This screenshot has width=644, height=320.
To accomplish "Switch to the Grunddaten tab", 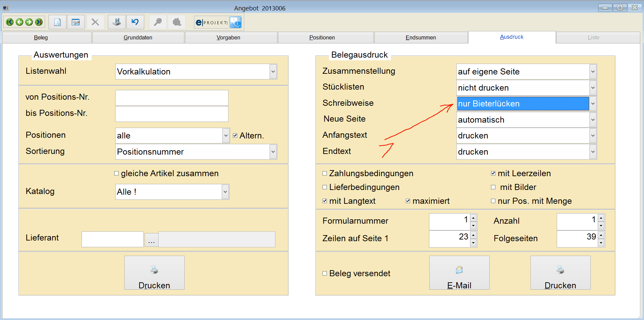I will 138,37.
